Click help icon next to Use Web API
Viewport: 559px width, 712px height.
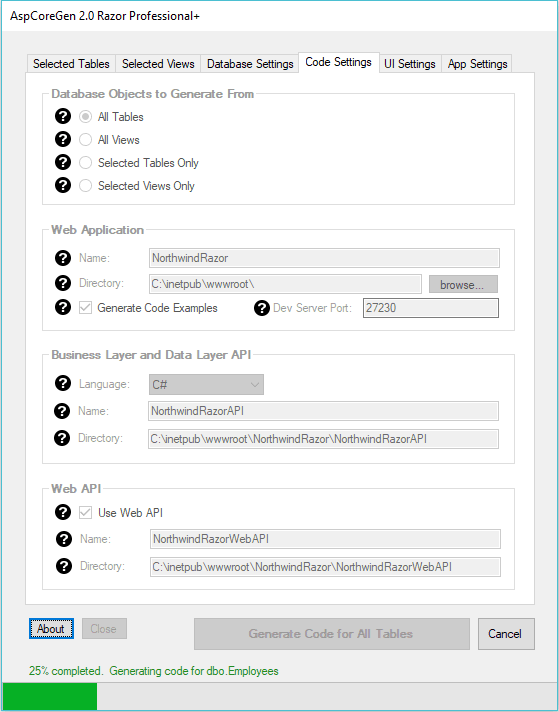tap(63, 512)
